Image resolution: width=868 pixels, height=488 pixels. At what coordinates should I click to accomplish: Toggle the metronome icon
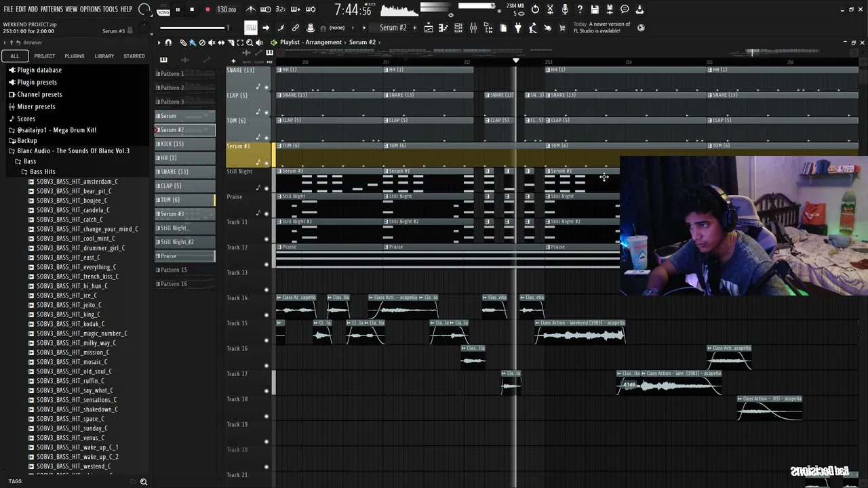pos(252,9)
